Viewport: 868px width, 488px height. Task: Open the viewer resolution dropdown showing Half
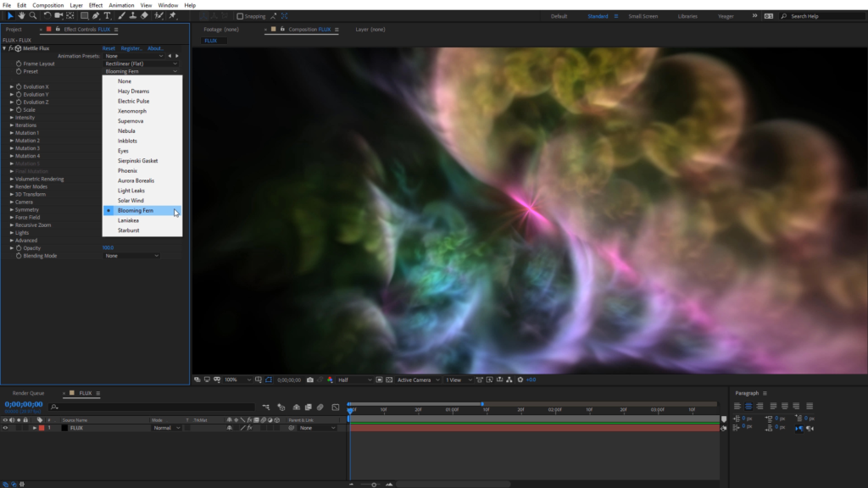(354, 380)
